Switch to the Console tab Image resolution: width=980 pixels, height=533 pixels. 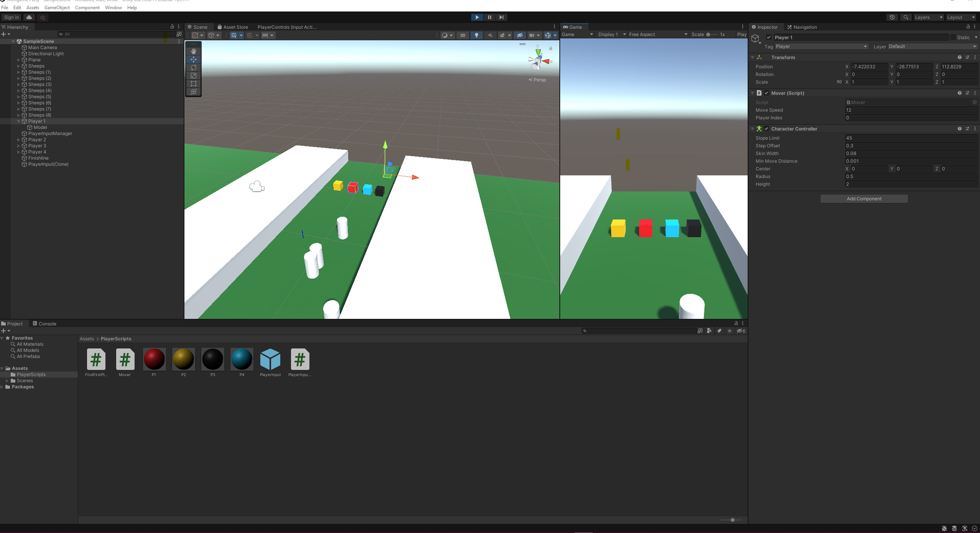tap(44, 323)
